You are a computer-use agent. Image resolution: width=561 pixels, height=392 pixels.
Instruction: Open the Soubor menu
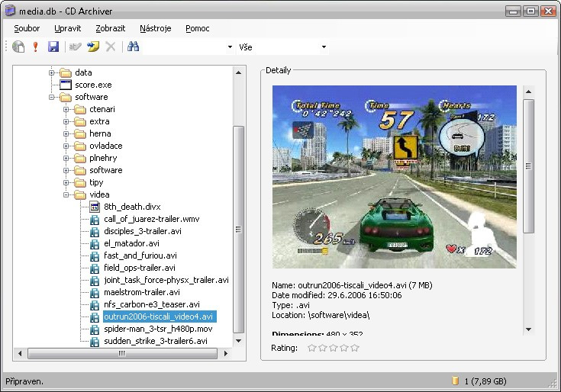(x=27, y=28)
